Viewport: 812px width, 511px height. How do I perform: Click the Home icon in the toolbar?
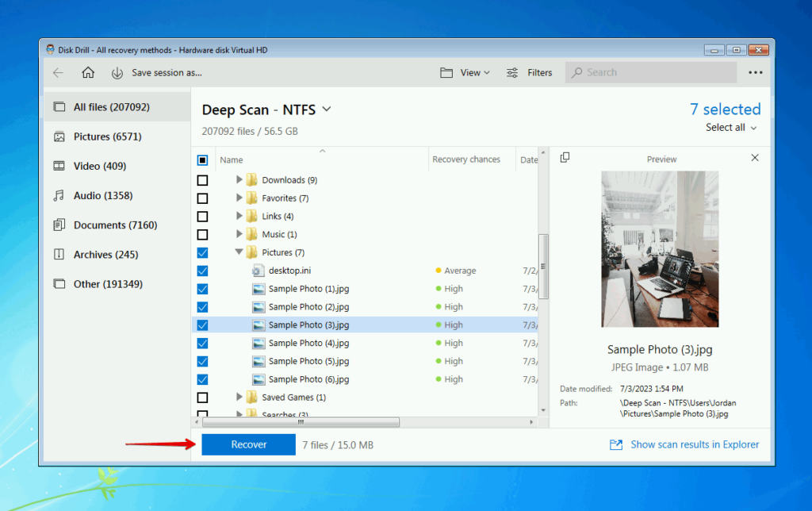(x=87, y=72)
